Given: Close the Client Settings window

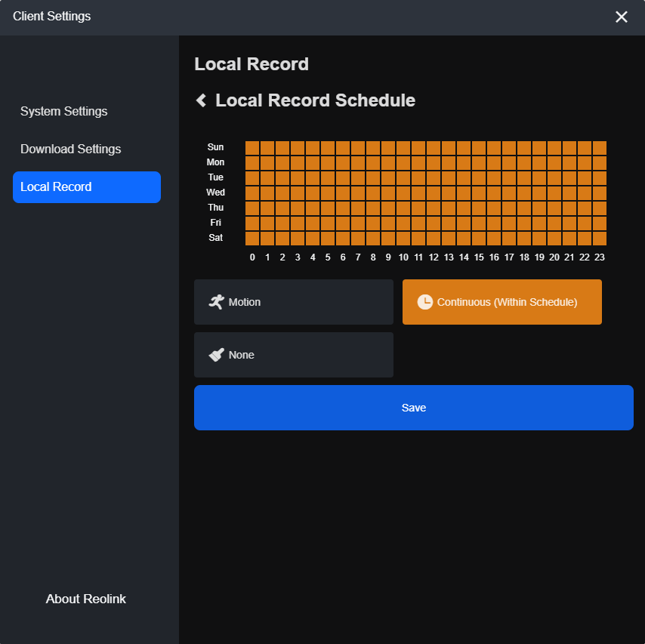Looking at the screenshot, I should click(621, 17).
